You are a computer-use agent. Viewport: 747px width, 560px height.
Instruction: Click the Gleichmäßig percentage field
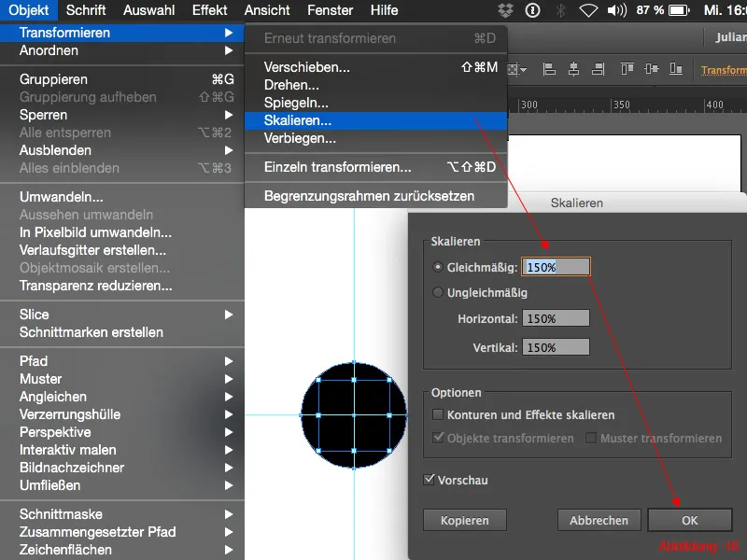[x=556, y=267]
